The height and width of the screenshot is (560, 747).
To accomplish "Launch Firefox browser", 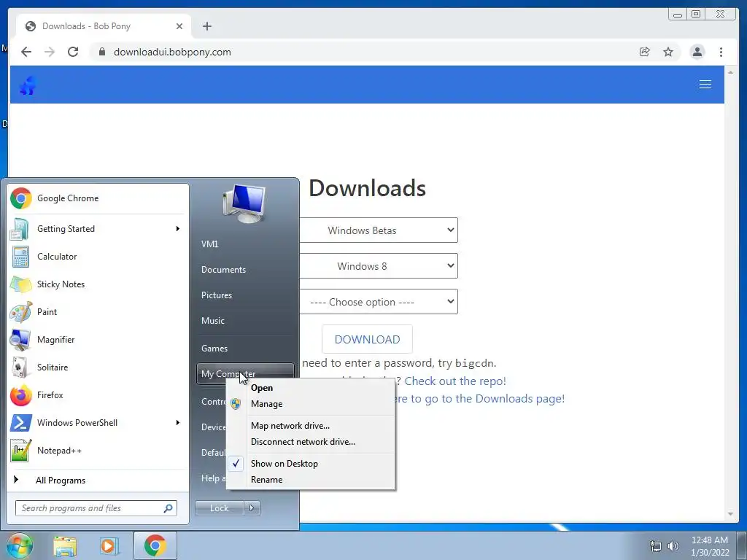I will tap(98, 394).
